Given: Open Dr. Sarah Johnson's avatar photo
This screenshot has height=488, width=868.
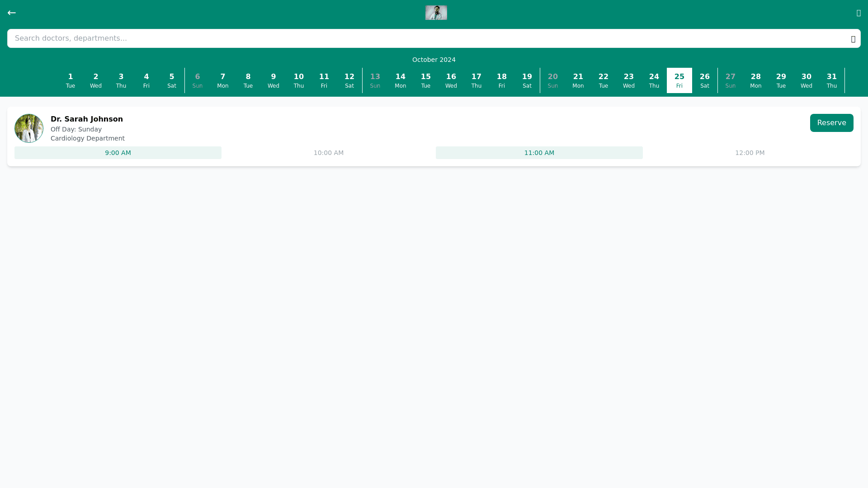Looking at the screenshot, I should point(29,128).
